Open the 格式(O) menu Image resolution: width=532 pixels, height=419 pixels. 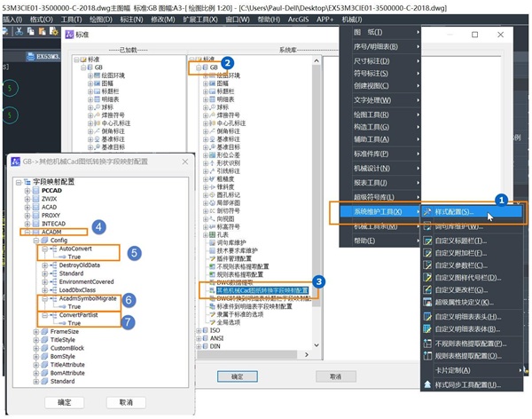coord(42,20)
